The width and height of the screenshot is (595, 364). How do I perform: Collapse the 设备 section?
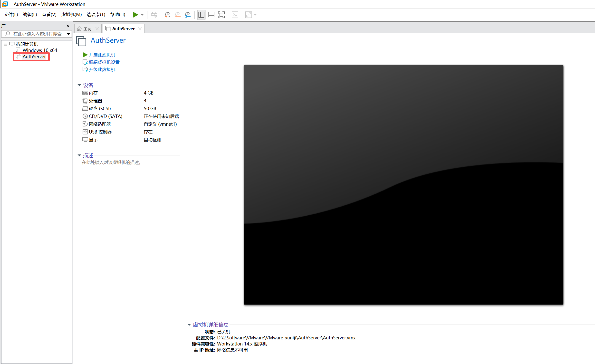click(x=79, y=85)
